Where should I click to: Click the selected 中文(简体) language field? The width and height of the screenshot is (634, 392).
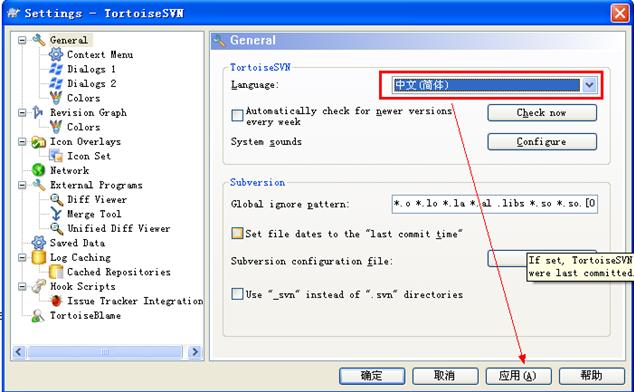pos(486,85)
